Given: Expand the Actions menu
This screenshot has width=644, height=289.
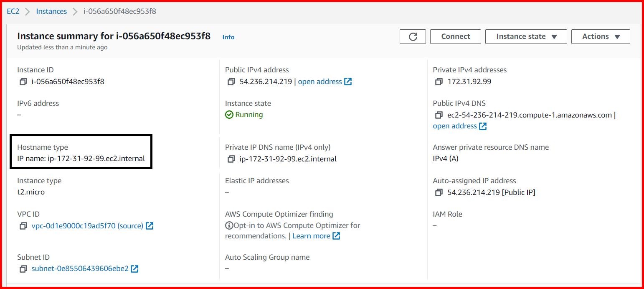Looking at the screenshot, I should pyautogui.click(x=600, y=36).
